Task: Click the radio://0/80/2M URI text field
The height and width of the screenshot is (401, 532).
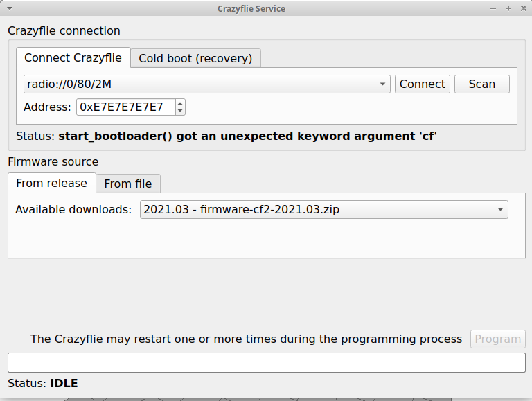Action: [201, 84]
